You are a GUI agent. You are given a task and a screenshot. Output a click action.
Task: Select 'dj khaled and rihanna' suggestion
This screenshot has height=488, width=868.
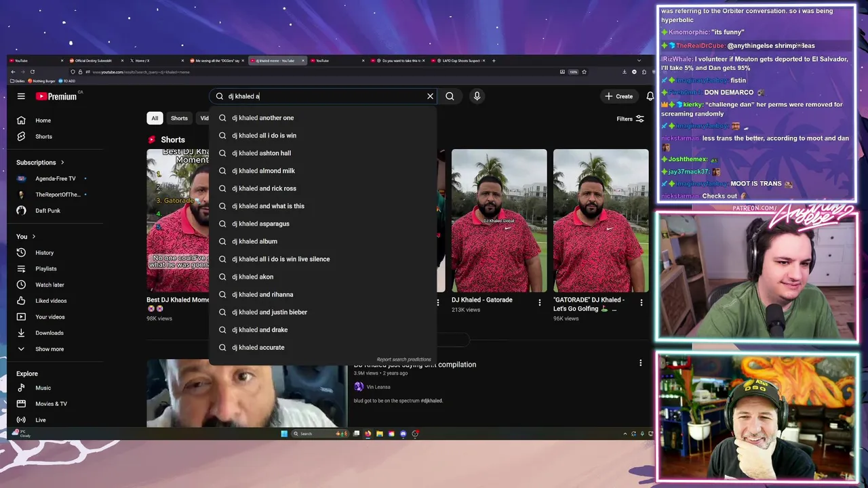click(x=322, y=294)
